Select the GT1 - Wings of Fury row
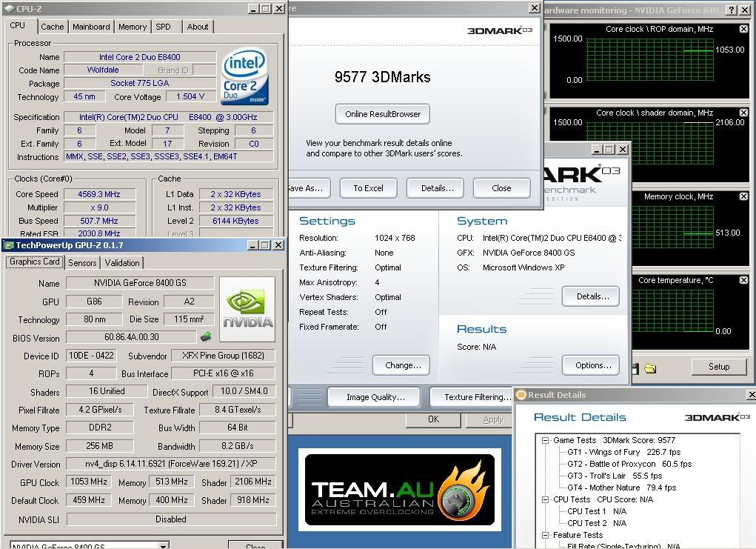This screenshot has width=756, height=549. (624, 452)
